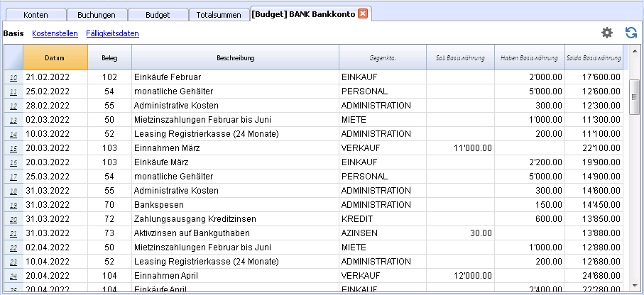Select the Haben amount 150.00
This screenshot has height=295, width=644.
530,205
